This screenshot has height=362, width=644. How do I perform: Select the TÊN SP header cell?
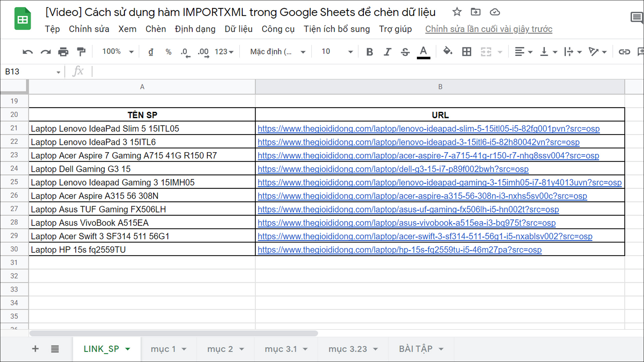pos(142,115)
